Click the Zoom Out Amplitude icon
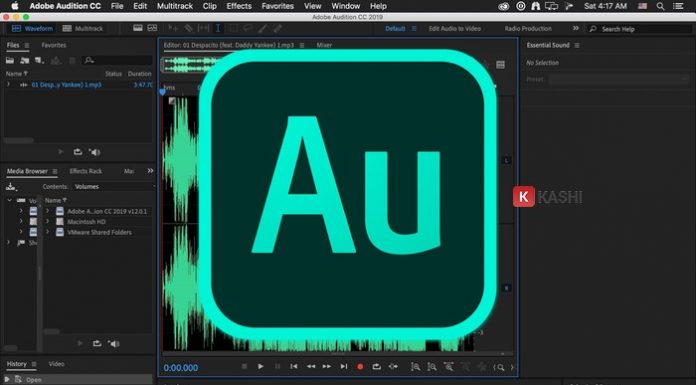 coord(431,367)
